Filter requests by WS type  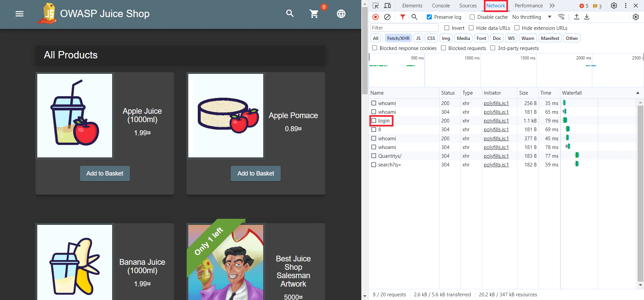[x=511, y=38]
